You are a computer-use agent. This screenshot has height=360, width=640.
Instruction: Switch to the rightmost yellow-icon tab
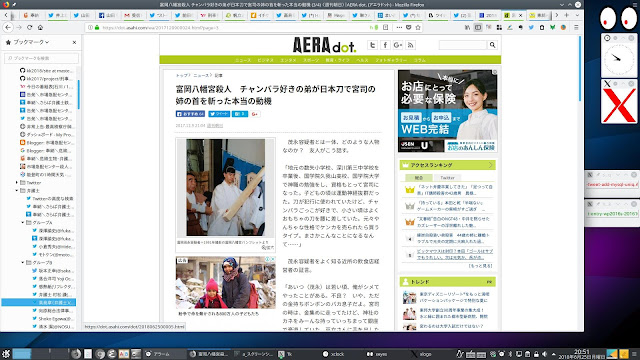pos(538,15)
